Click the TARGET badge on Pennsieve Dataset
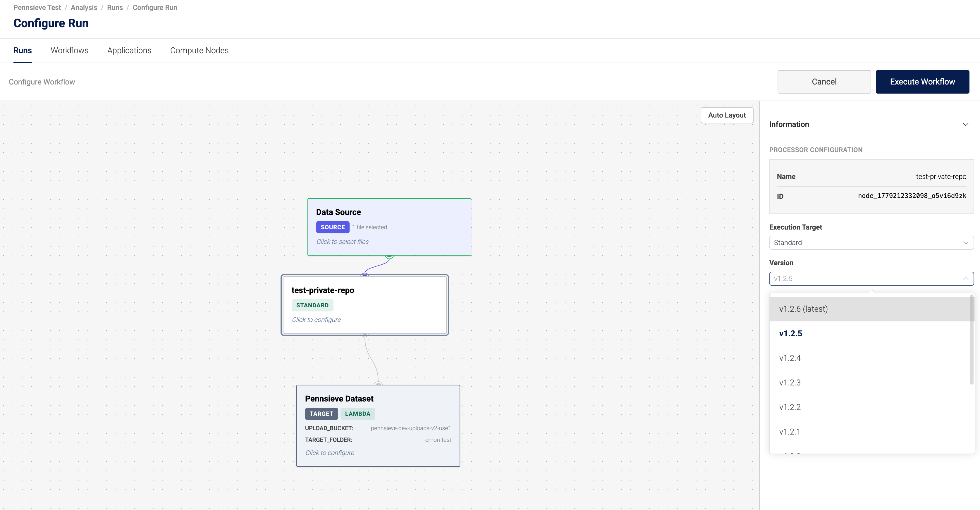 [321, 414]
